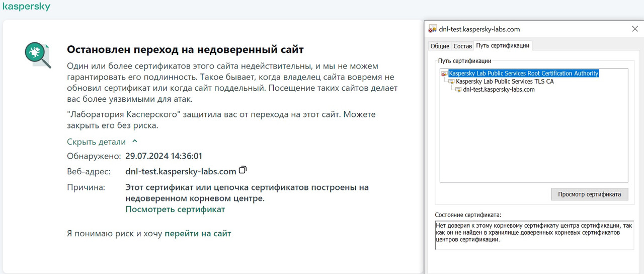The height and width of the screenshot is (274, 644).
Task: Copy the web address with copy icon
Action: (x=243, y=170)
